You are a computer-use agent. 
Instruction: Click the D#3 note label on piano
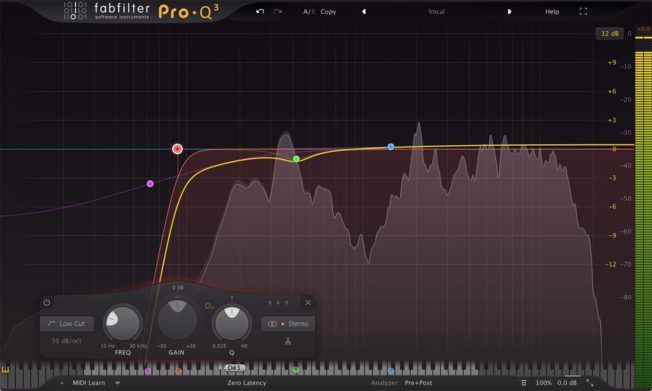pos(234,368)
